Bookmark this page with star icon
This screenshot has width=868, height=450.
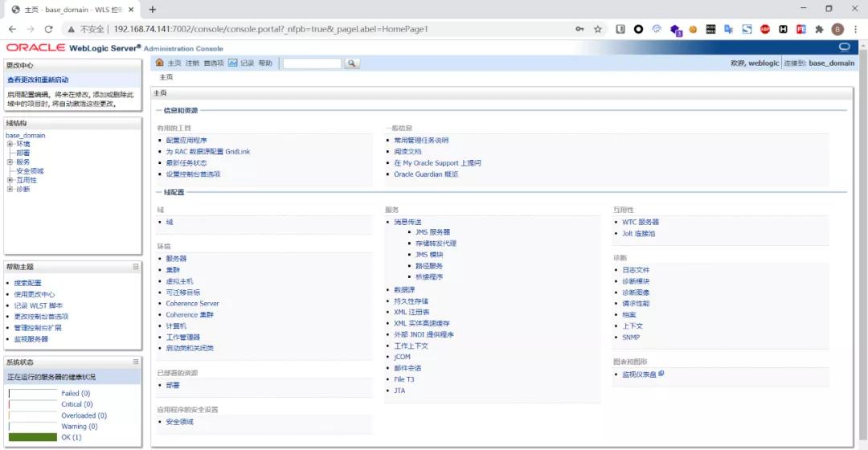[598, 30]
